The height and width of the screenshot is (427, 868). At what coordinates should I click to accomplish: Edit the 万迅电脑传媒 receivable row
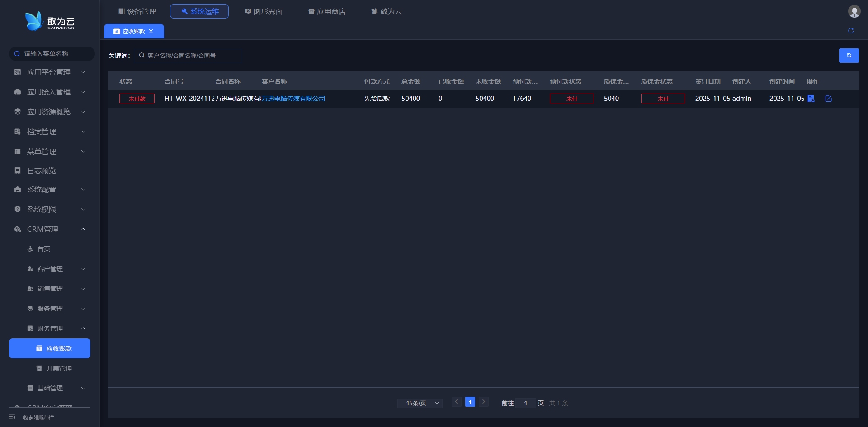[828, 99]
